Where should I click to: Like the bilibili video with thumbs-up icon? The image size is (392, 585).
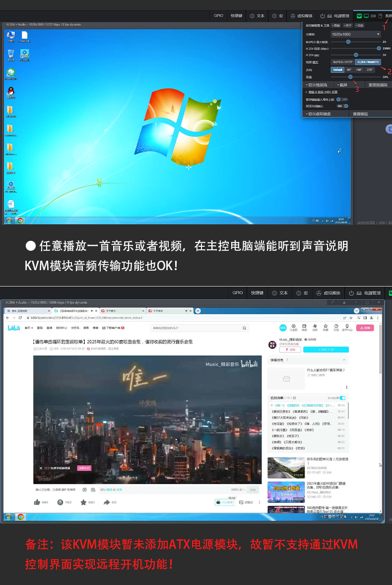coord(37,502)
